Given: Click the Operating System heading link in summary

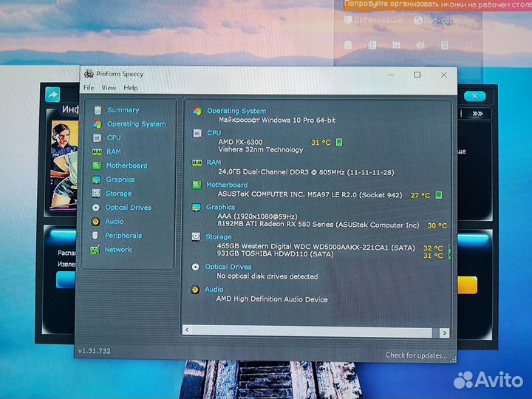Looking at the screenshot, I should (237, 111).
